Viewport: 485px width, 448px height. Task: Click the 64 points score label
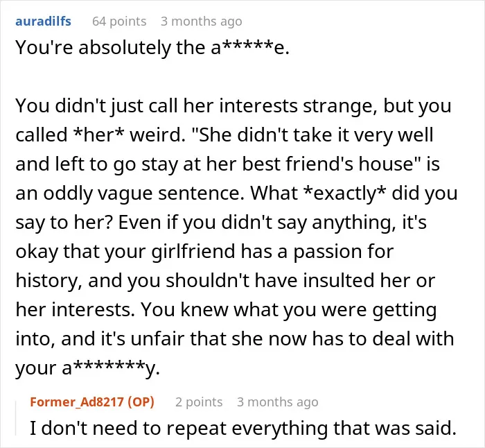(119, 21)
